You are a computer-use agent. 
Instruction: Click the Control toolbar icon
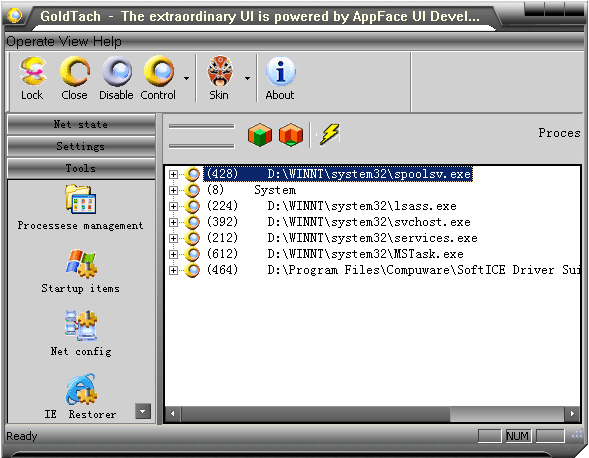click(x=159, y=71)
